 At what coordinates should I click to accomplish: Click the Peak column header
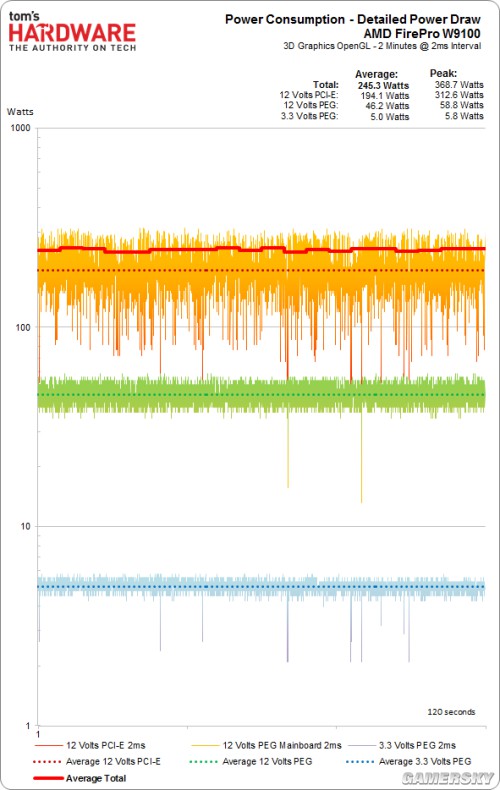tap(443, 73)
